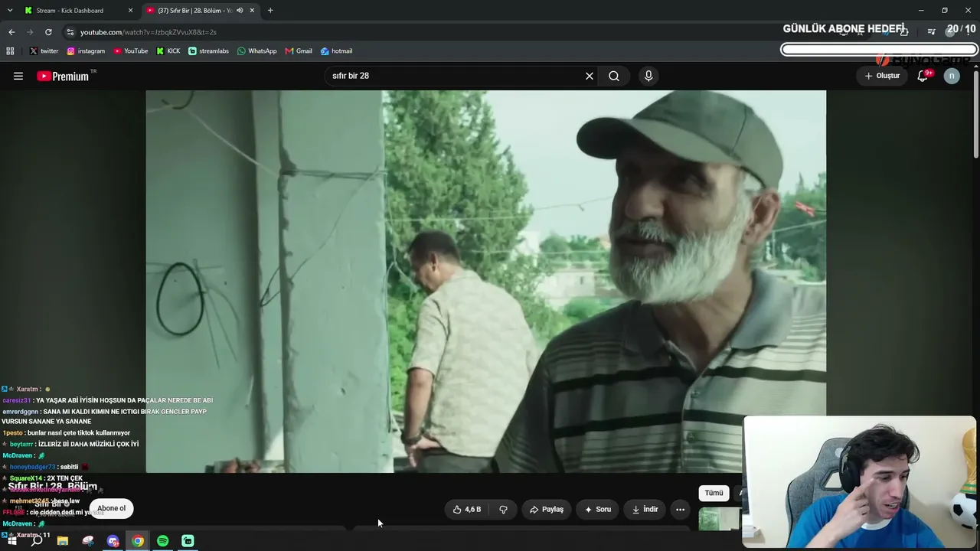
Task: Close the Sıfır Bir YouTube tab
Action: click(x=252, y=11)
